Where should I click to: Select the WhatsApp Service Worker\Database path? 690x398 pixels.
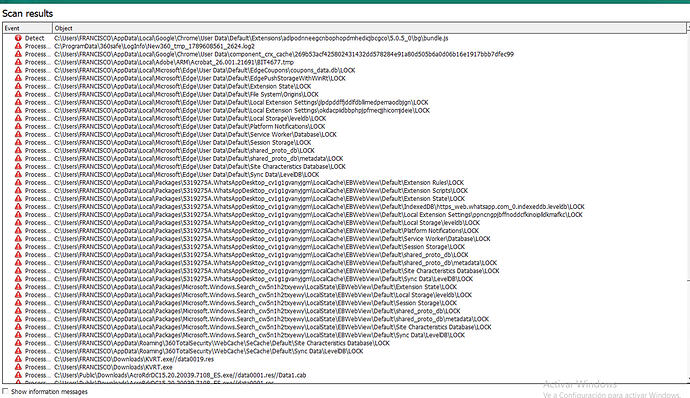pyautogui.click(x=272, y=239)
